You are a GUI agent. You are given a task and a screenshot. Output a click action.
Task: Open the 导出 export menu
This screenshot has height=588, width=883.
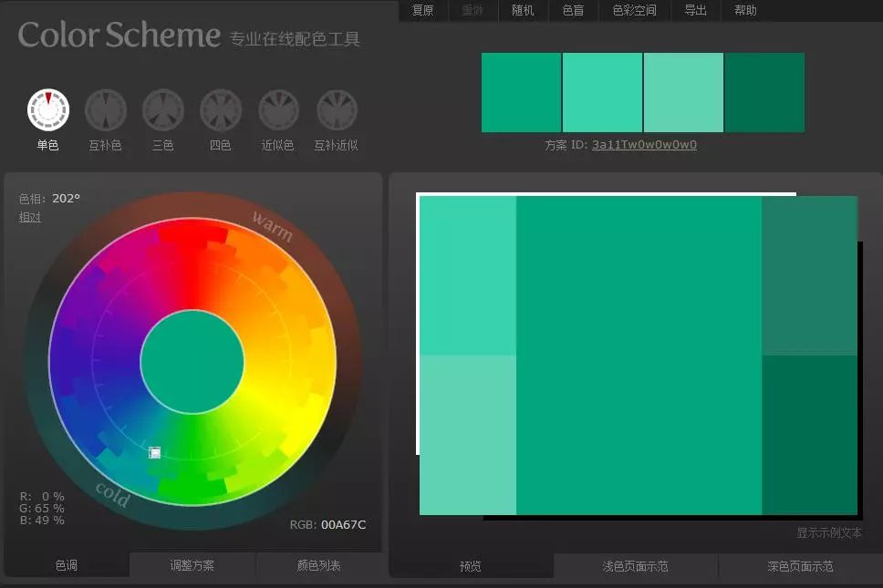click(695, 11)
